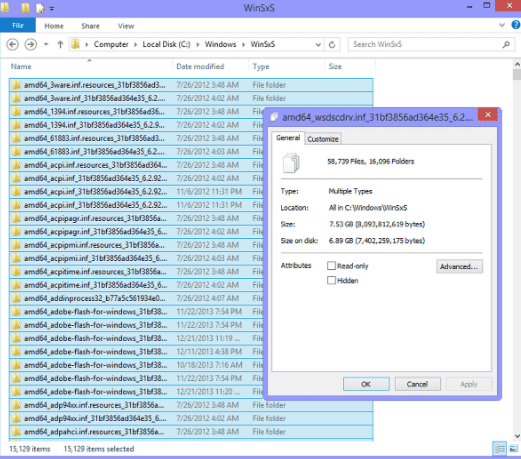521x459 pixels.
Task: Click Computer in the address breadcrumb
Action: pos(111,44)
